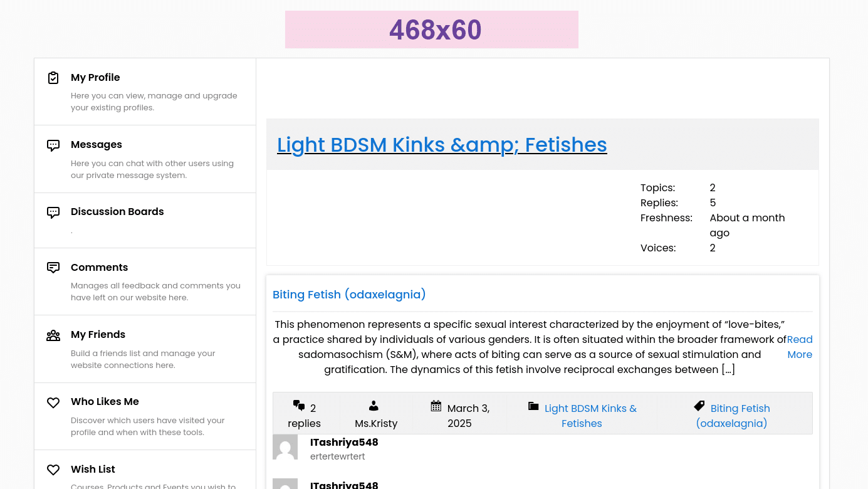Screen dimensions: 868x489
Task: Click the replies speech bubbles icon
Action: click(299, 405)
